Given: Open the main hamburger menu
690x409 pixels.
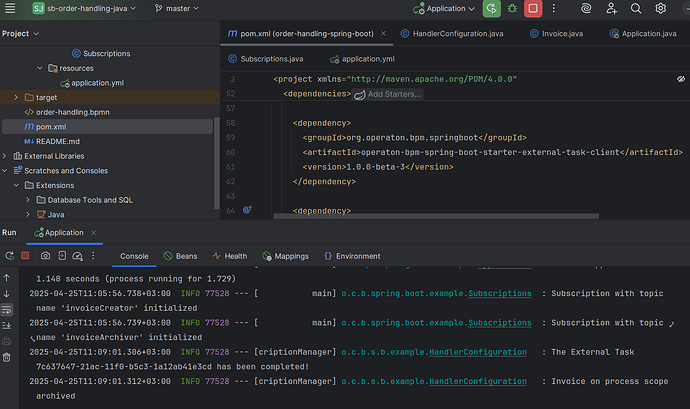Looking at the screenshot, I should pos(10,8).
